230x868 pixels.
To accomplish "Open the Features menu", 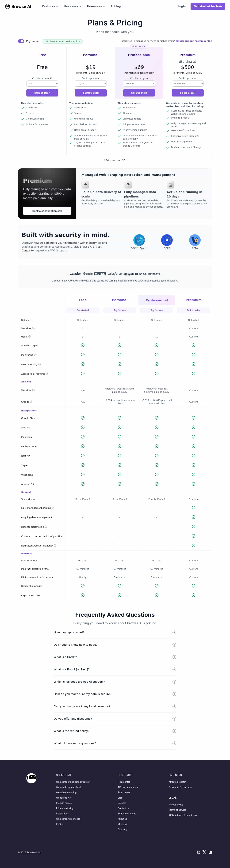I will 50,6.
